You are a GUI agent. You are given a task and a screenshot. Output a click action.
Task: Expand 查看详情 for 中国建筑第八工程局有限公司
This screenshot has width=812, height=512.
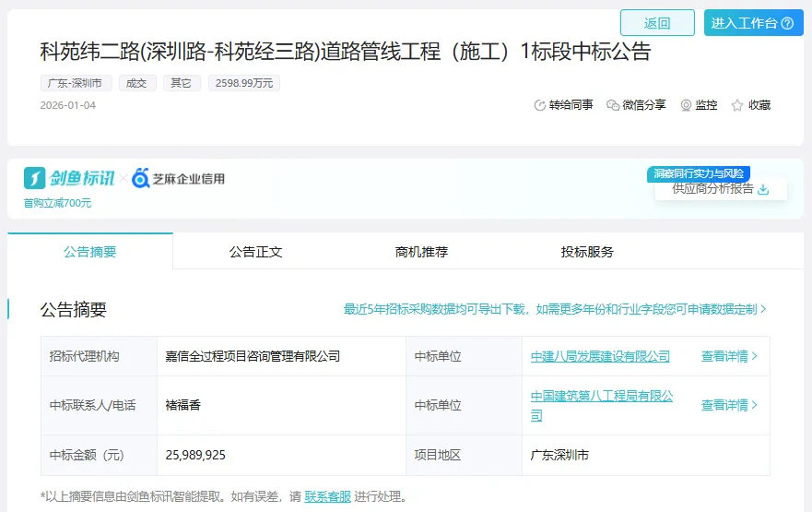click(x=729, y=405)
